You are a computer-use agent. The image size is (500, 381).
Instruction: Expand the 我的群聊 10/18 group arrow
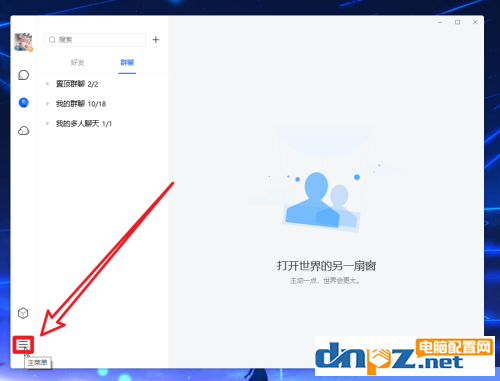(x=47, y=104)
